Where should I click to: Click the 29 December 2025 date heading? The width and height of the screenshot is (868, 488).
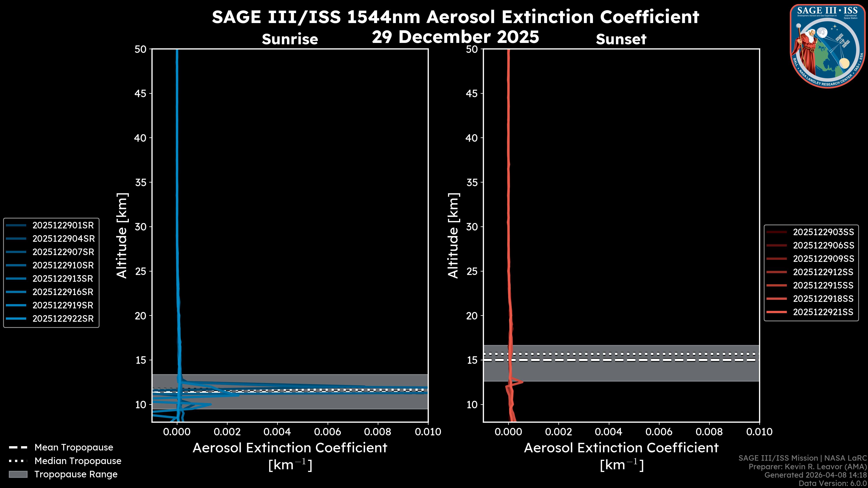click(x=455, y=37)
